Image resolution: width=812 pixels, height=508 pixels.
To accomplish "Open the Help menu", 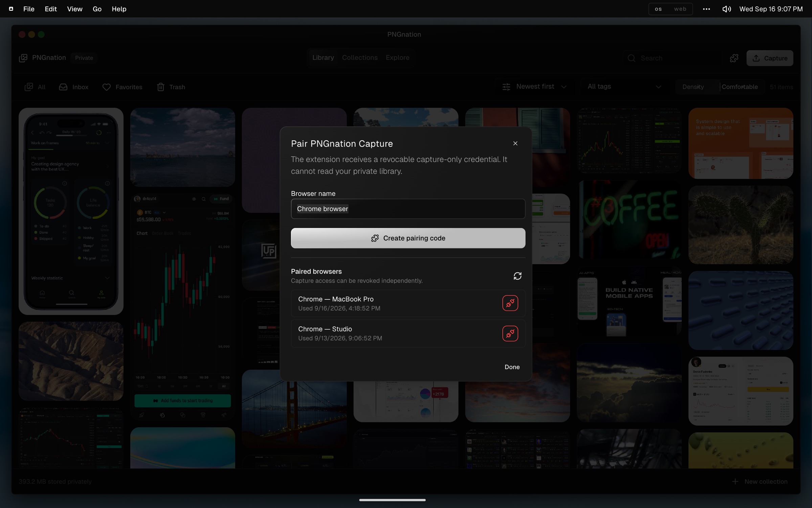I will tap(119, 9).
